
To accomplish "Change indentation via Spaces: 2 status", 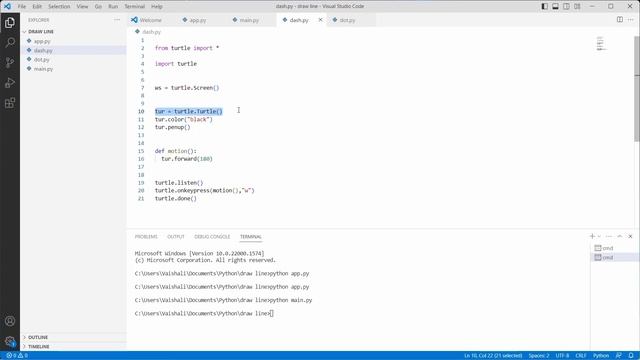I will 539,356.
